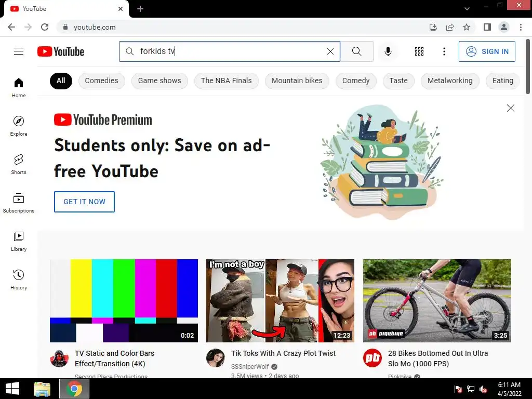Viewport: 532px width, 399px height.
Task: Select The NBA Finals chip
Action: (227, 81)
